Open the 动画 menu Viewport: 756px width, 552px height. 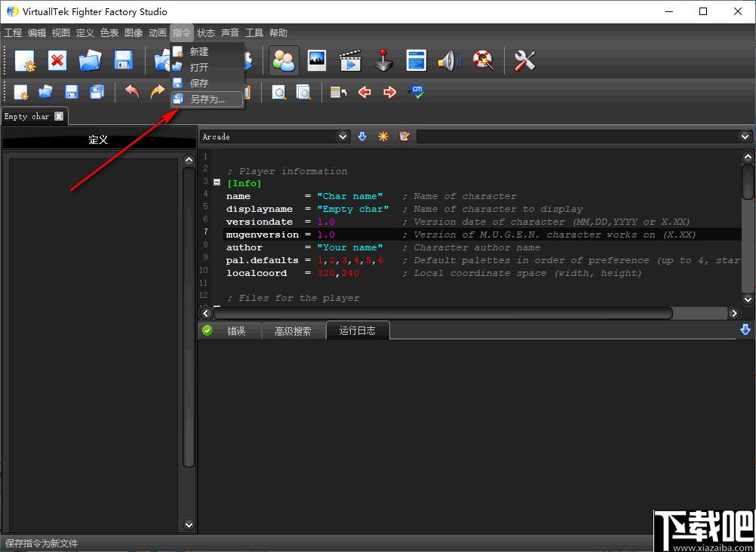click(x=158, y=32)
